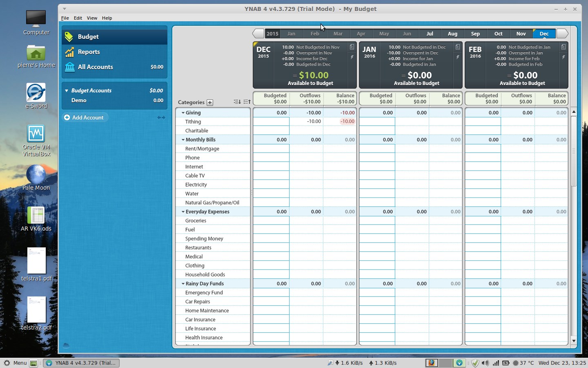
Task: Click the add category plus icon
Action: point(210,103)
